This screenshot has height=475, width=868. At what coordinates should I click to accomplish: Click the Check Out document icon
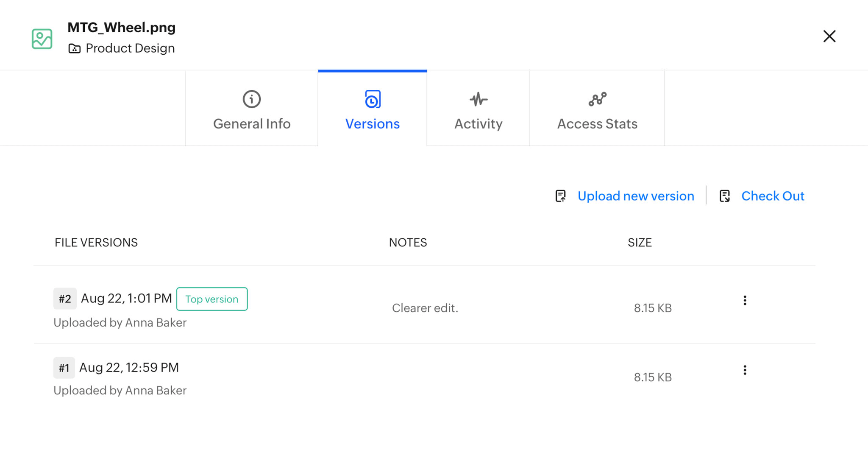(x=724, y=196)
